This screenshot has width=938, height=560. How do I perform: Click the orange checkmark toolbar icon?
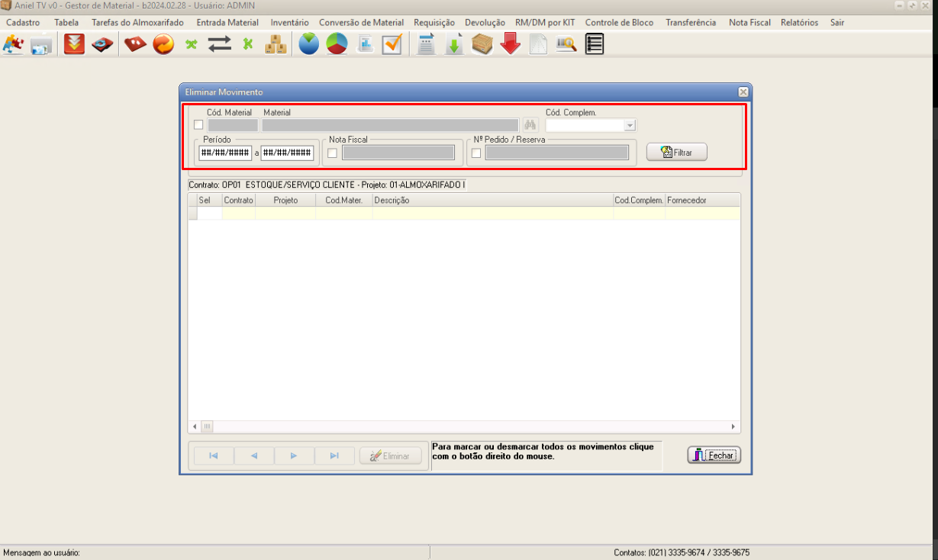[392, 44]
